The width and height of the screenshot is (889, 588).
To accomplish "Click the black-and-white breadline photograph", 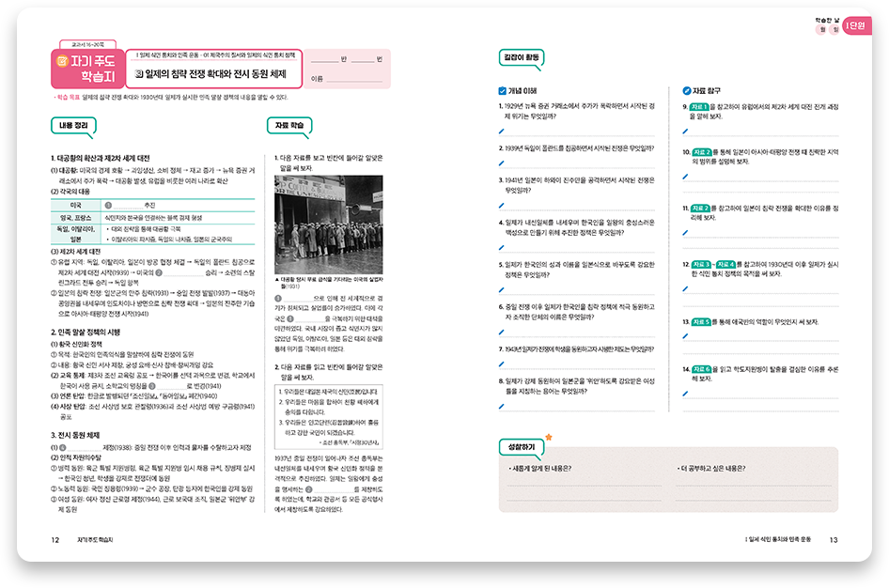I will point(329,224).
